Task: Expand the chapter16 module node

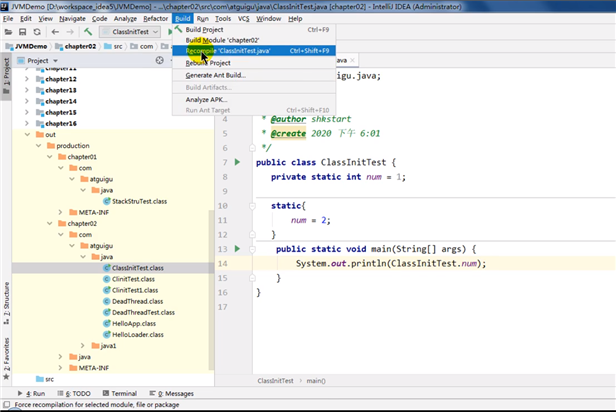Action: coord(27,123)
